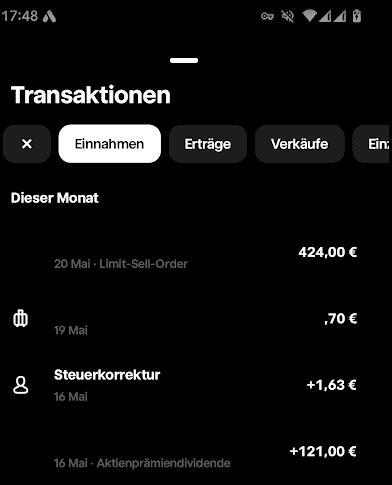Tap the VPN key icon in the status bar

[x=267, y=16]
